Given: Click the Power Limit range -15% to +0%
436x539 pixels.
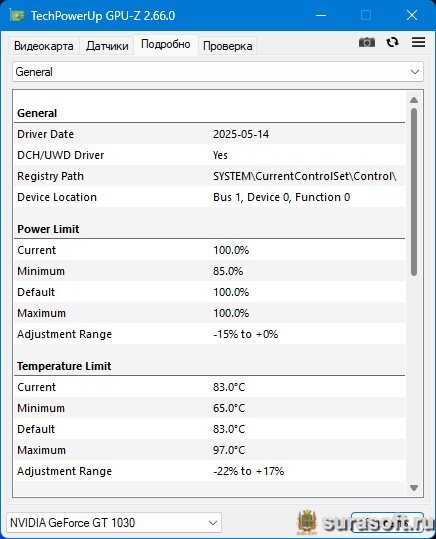Looking at the screenshot, I should pos(246,334).
